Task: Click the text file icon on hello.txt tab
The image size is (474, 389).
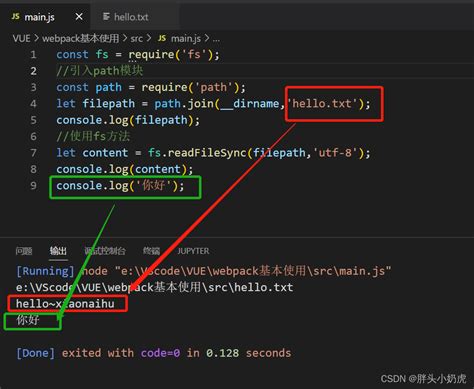Action: click(x=106, y=16)
